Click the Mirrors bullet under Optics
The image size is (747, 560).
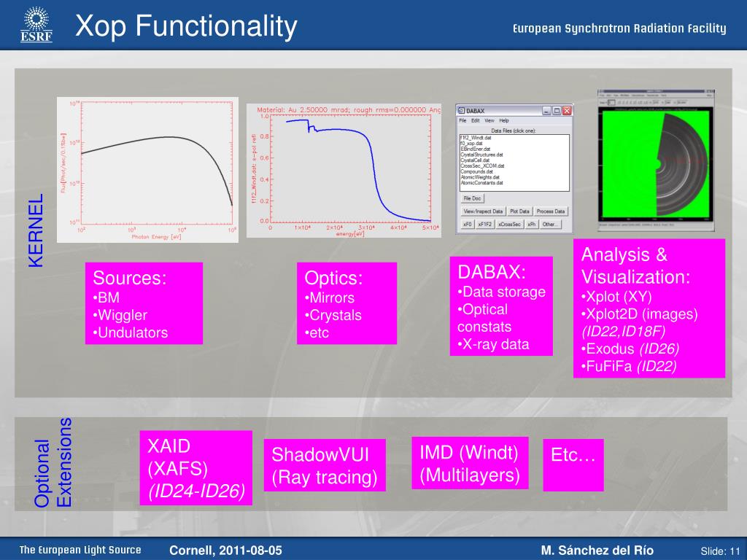coord(330,297)
